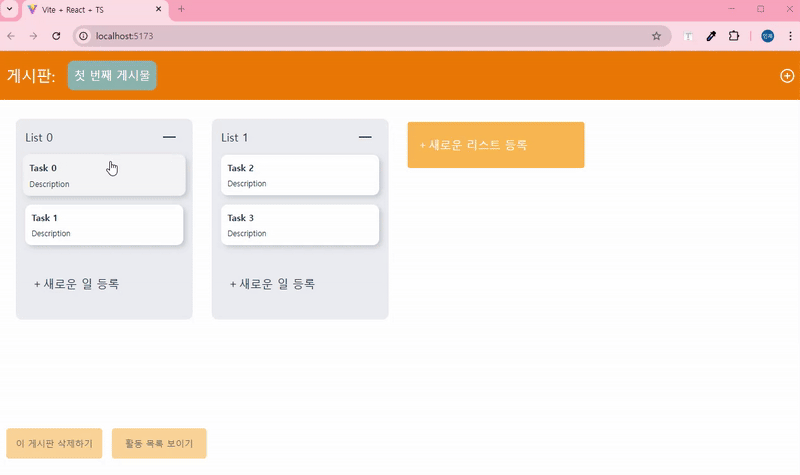
Task: Click the 새로운 리스트 등록 button
Action: 495,145
